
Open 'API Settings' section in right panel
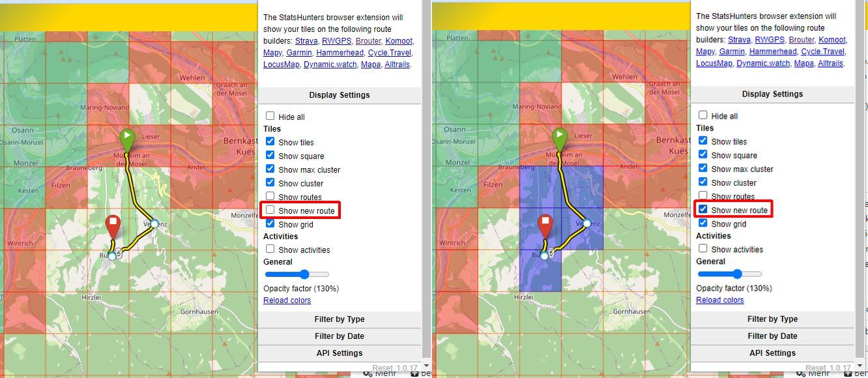(772, 353)
